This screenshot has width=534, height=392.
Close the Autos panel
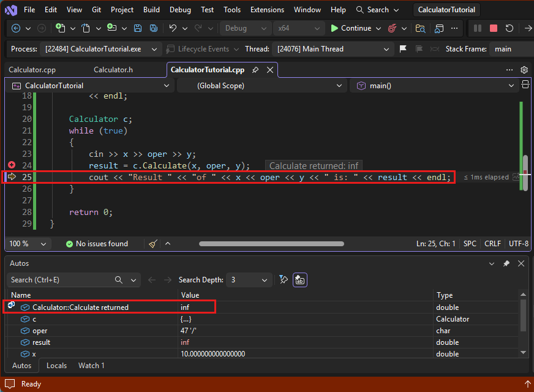pos(521,263)
